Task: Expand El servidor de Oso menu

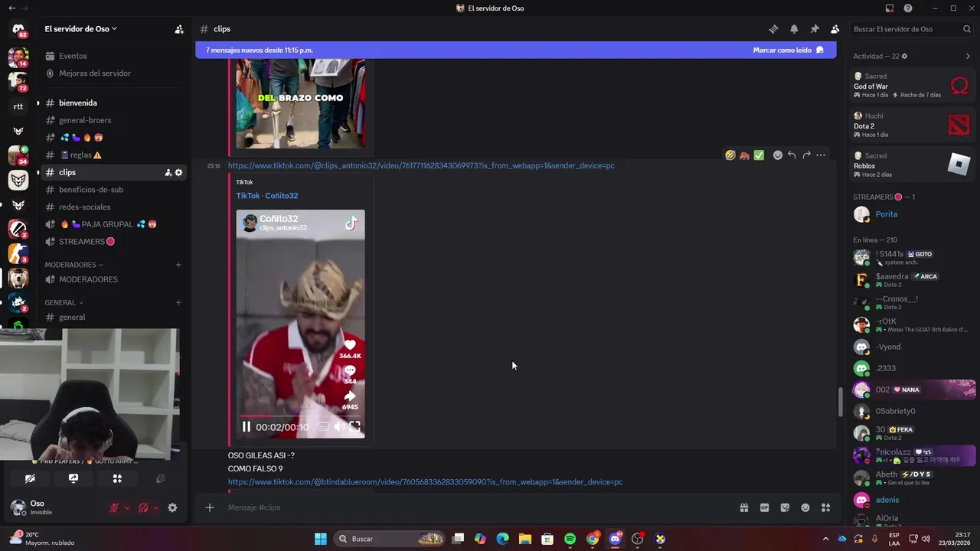Action: tap(80, 28)
